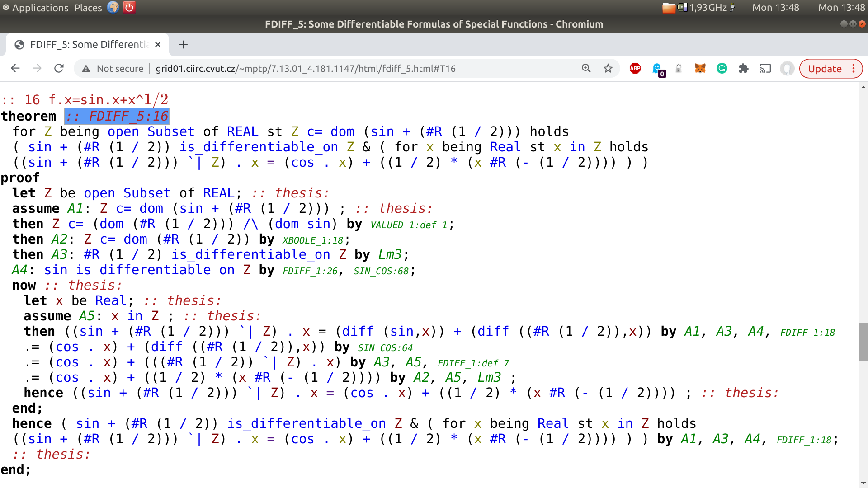
Task: Open the zoom magnifier icon in address bar
Action: coord(586,68)
